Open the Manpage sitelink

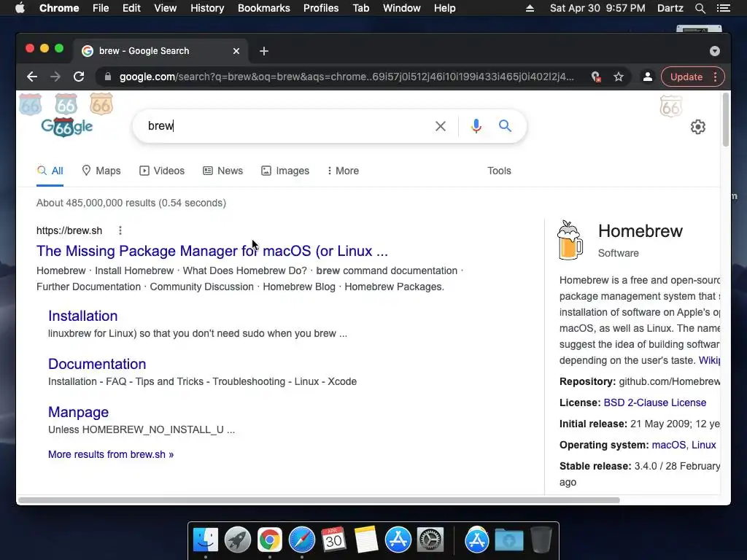(x=78, y=412)
